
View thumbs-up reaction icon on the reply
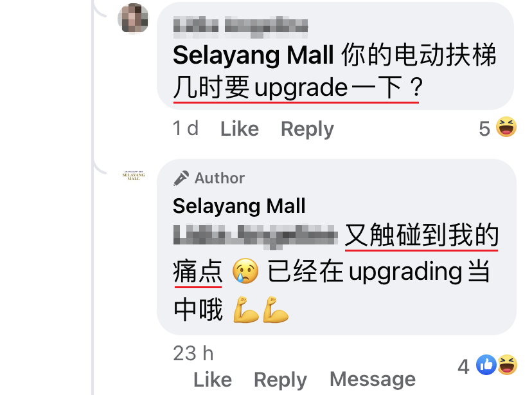click(x=486, y=365)
